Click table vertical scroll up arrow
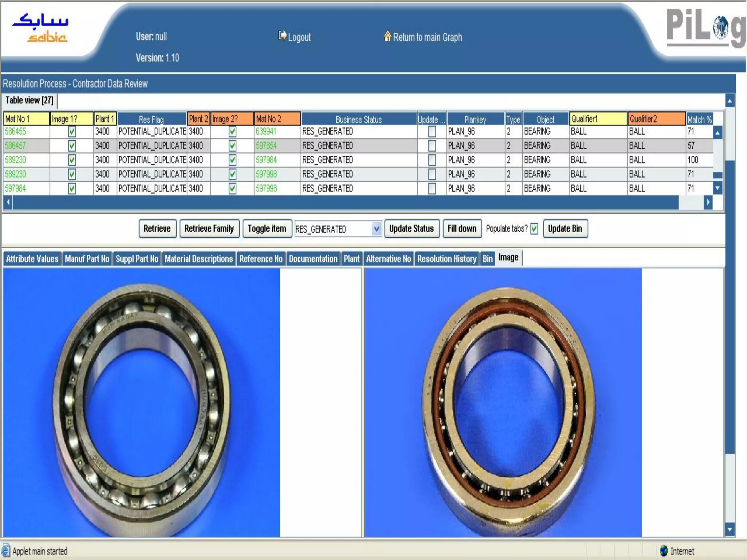This screenshot has height=560, width=747. [x=717, y=133]
